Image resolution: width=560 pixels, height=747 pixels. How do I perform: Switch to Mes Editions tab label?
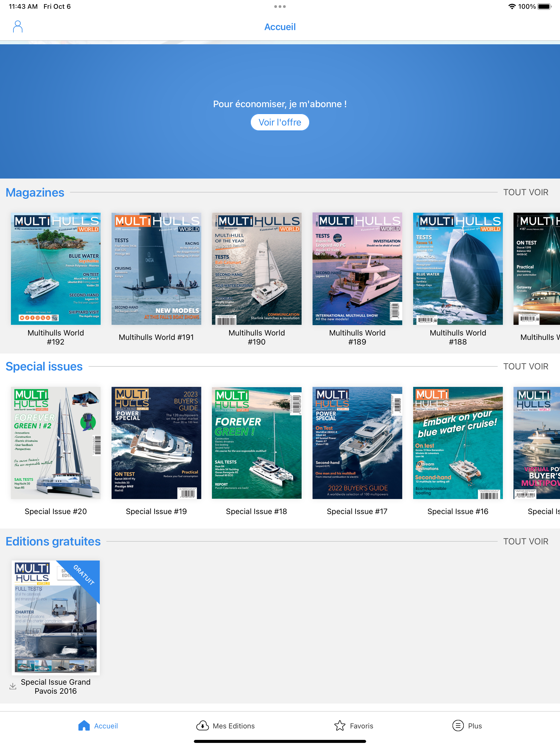click(234, 726)
